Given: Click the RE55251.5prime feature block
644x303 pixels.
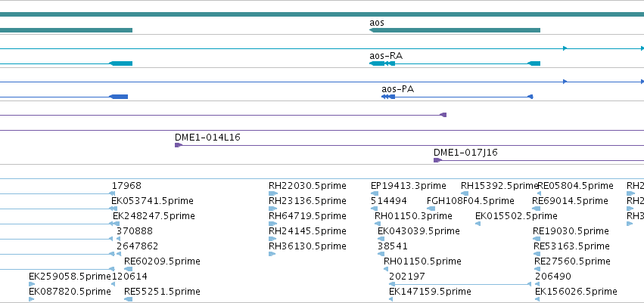Looking at the screenshot, I should coord(128,300).
